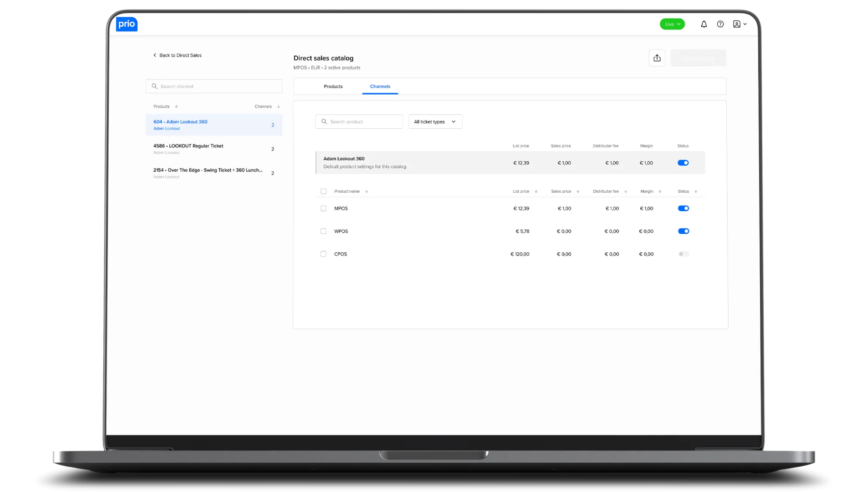Open the notifications bell
868x492 pixels.
pos(704,24)
